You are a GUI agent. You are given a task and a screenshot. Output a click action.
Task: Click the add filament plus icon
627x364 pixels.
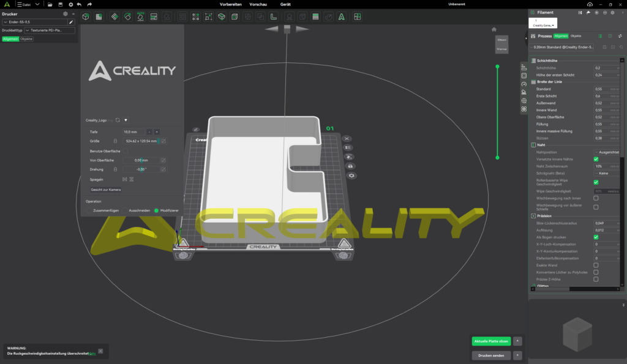(x=596, y=13)
